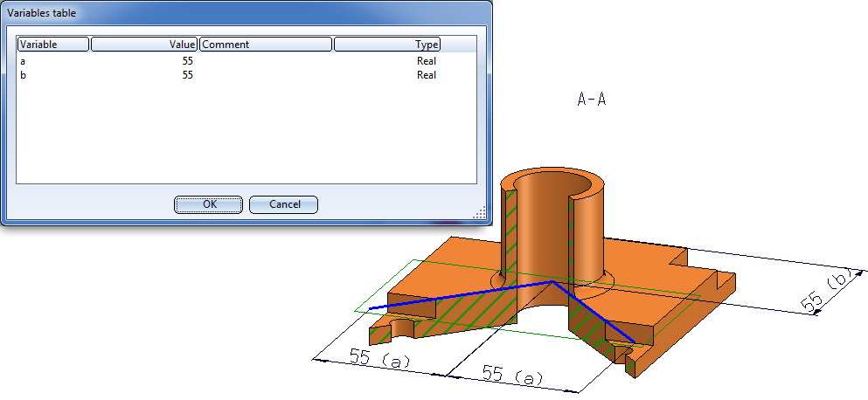Click Real type of variable a
Screen dimensions: 868x400
[x=427, y=61]
